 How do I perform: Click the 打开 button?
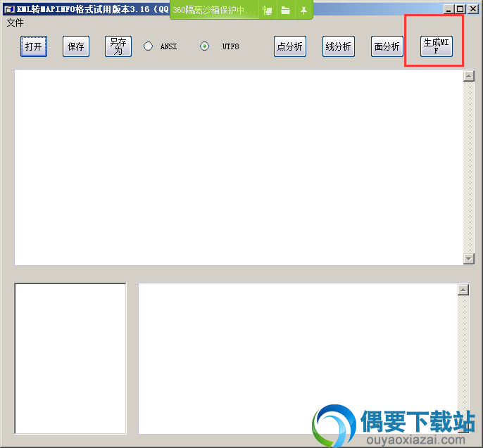click(34, 46)
